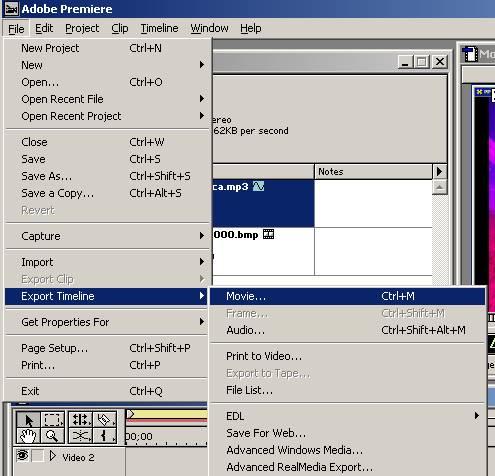This screenshot has width=495, height=476.
Task: Click the Notes cell for ca.mp3
Action: (x=373, y=204)
